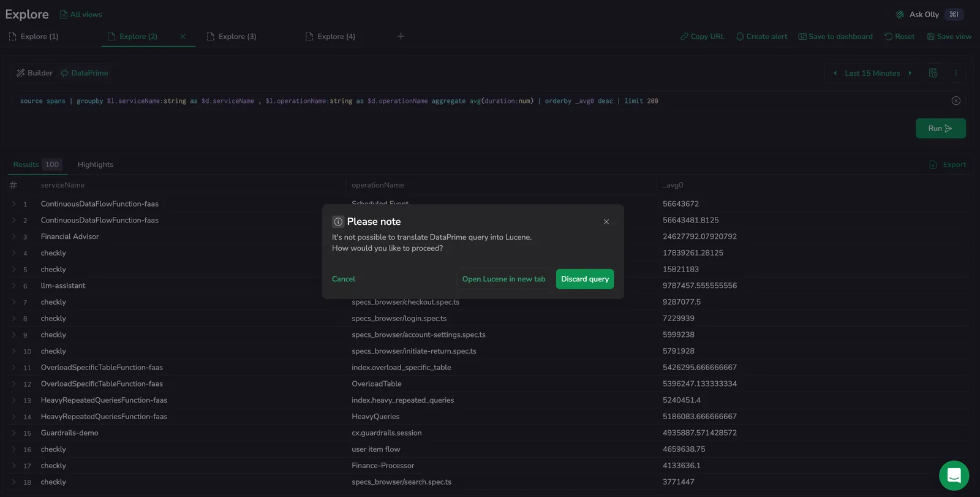Run the DataPrime query
980x497 pixels.
coord(940,128)
